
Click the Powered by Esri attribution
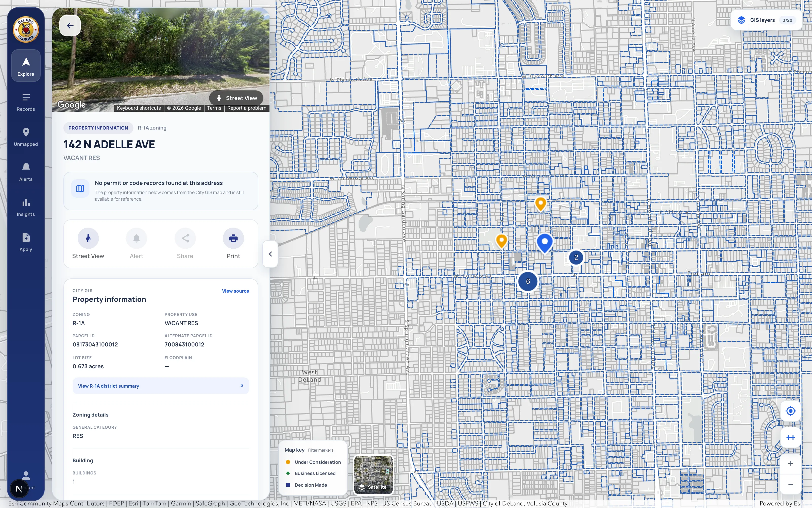782,503
